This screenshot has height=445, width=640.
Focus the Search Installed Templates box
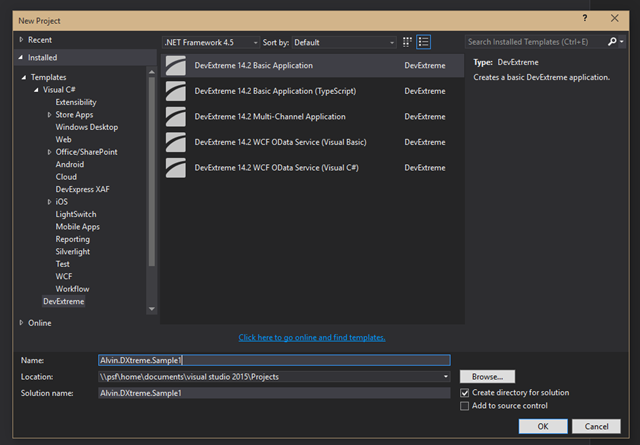(536, 42)
